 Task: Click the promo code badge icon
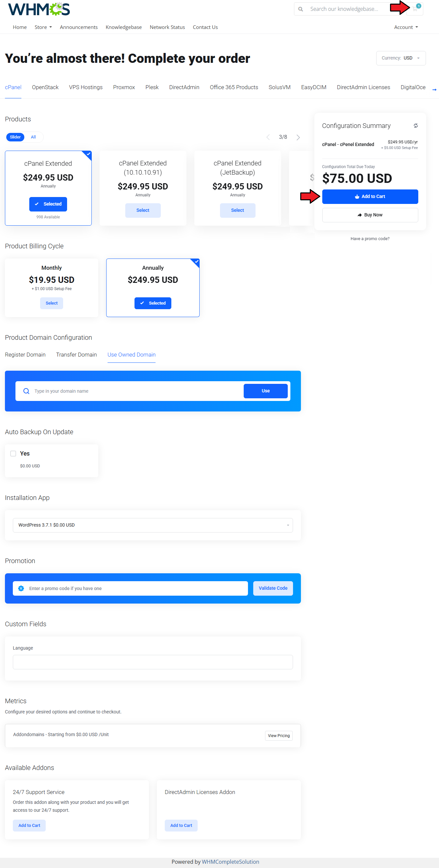coord(21,588)
